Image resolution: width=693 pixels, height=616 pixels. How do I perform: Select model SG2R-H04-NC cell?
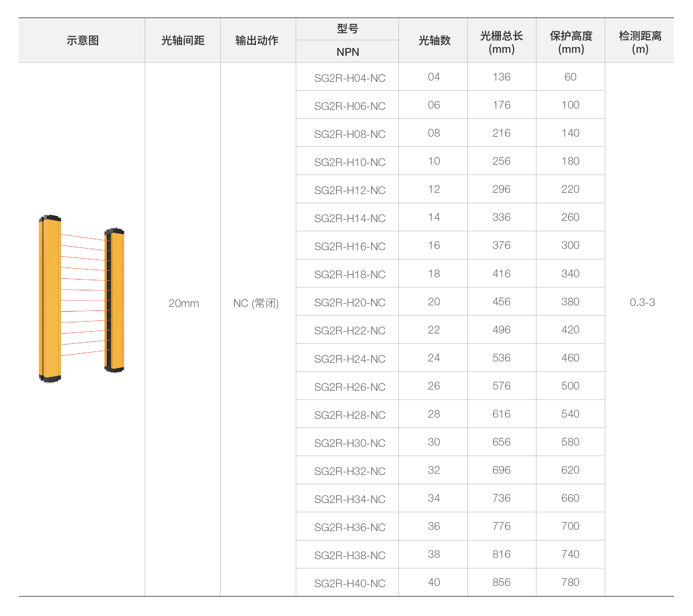350,78
